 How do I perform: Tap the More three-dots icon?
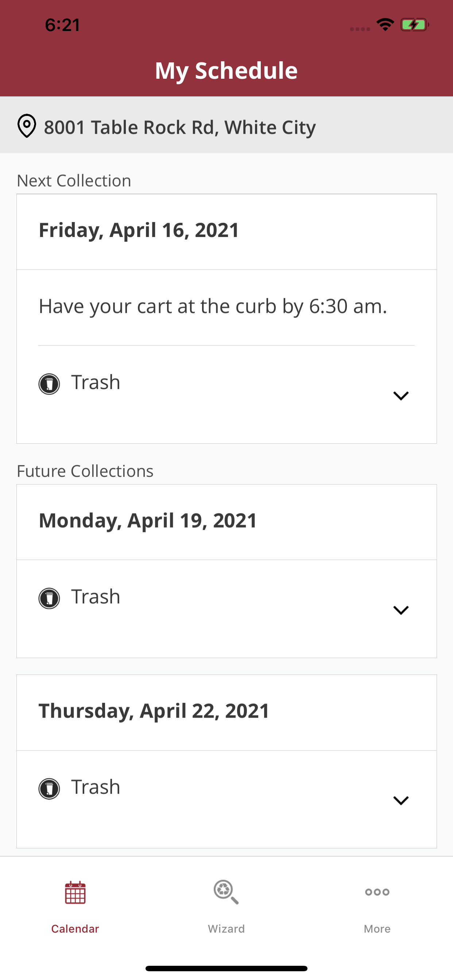click(x=377, y=892)
